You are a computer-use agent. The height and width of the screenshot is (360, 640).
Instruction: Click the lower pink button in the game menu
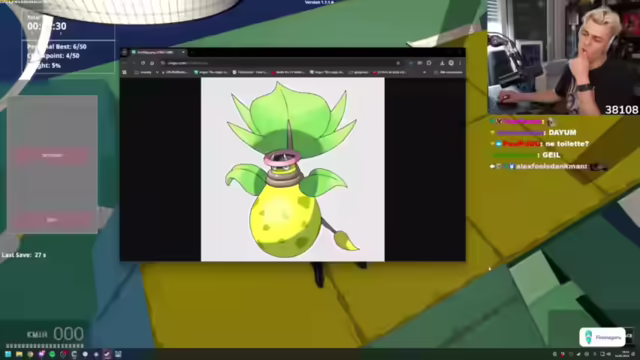point(52,220)
